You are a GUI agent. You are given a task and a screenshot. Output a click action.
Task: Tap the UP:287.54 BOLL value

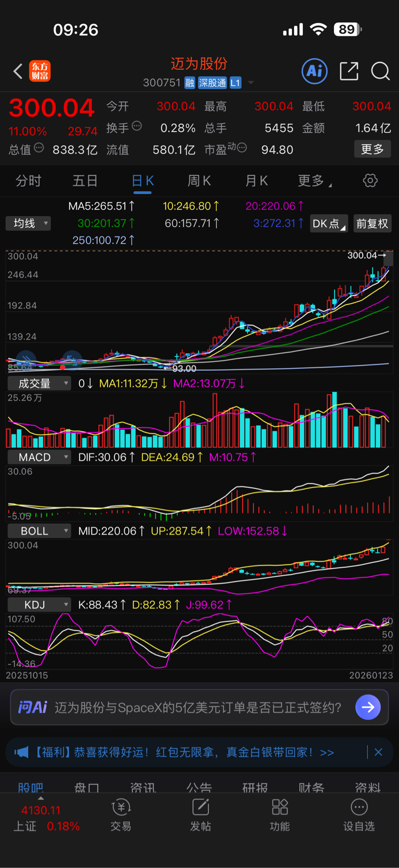[181, 531]
